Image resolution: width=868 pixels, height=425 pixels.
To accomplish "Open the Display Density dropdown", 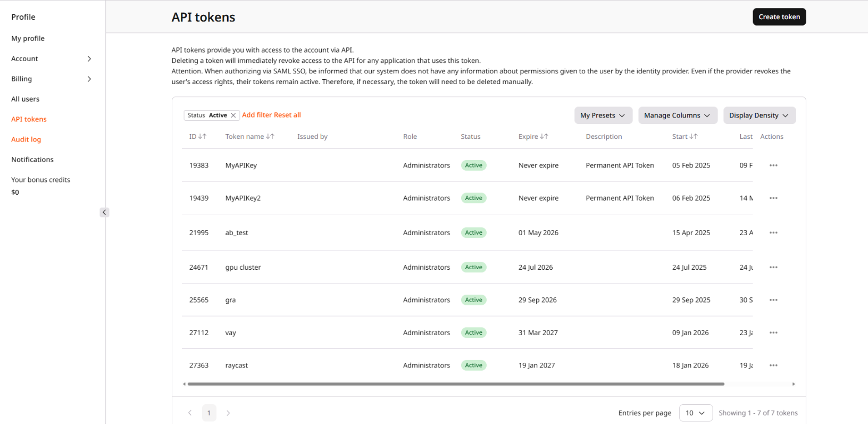I will [759, 115].
